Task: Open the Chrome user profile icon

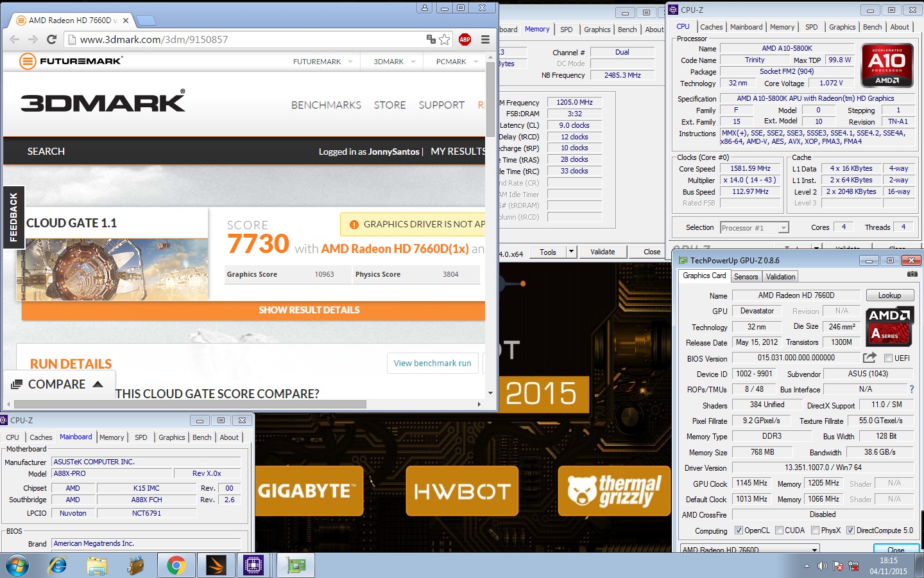Action: coord(424,8)
